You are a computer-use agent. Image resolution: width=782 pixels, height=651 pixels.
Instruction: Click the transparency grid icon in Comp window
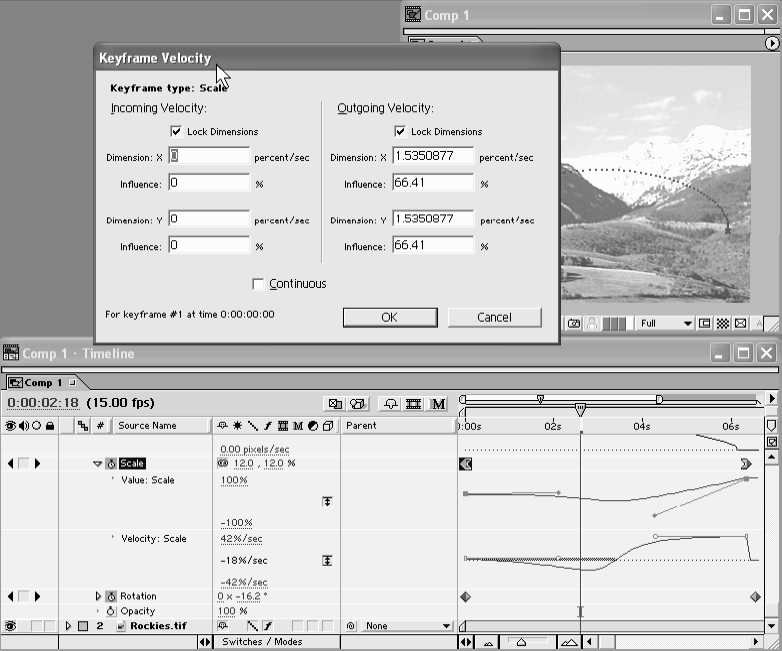(x=723, y=324)
